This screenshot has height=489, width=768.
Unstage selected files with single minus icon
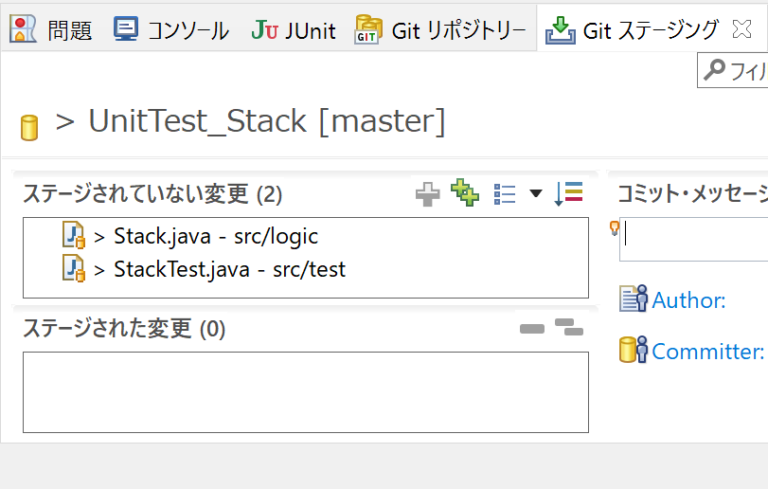pyautogui.click(x=532, y=329)
